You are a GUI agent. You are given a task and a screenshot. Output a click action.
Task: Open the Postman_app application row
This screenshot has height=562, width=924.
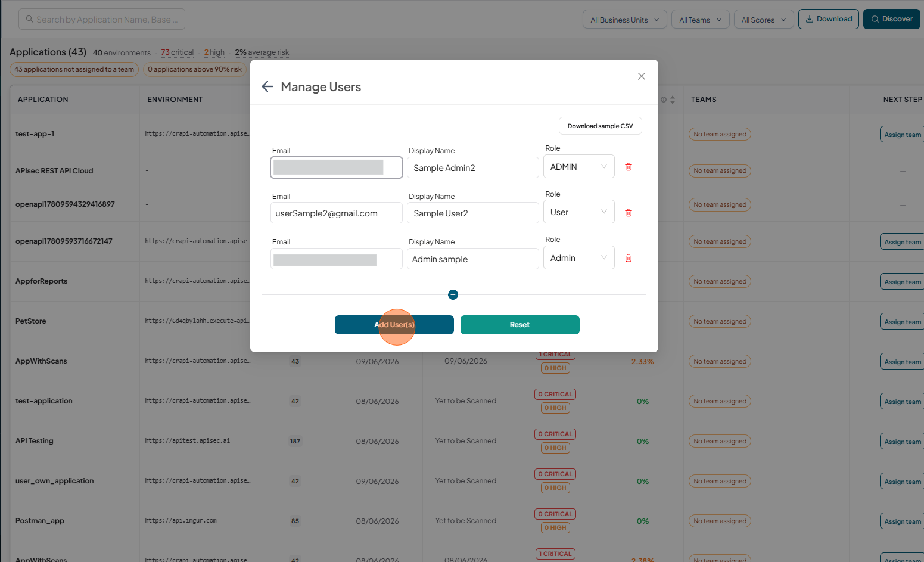[x=40, y=521]
